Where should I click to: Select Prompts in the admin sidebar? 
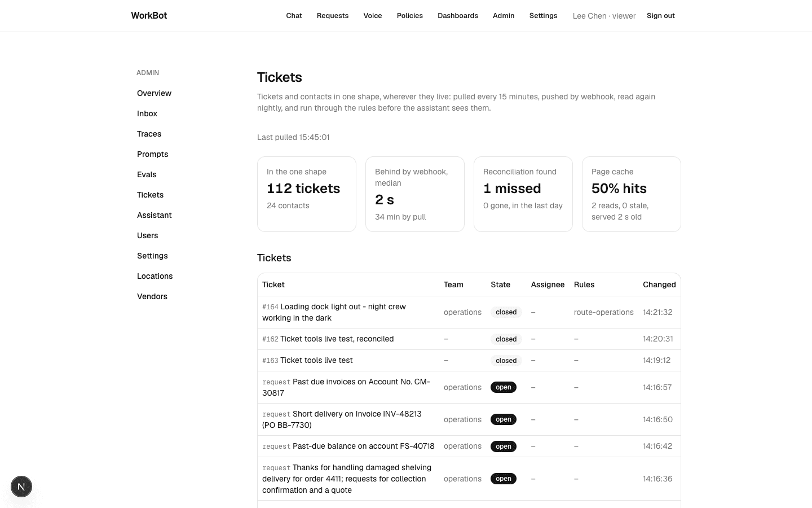(x=152, y=154)
